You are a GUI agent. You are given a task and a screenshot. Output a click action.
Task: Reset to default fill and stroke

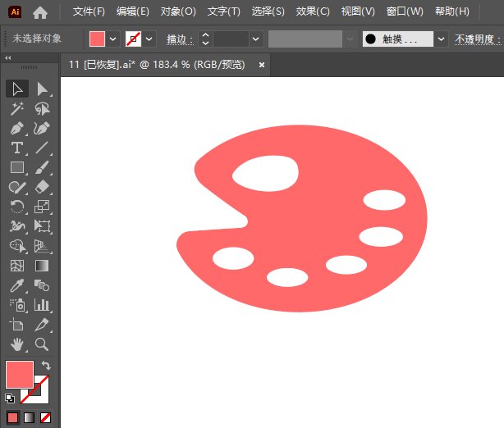(10, 398)
